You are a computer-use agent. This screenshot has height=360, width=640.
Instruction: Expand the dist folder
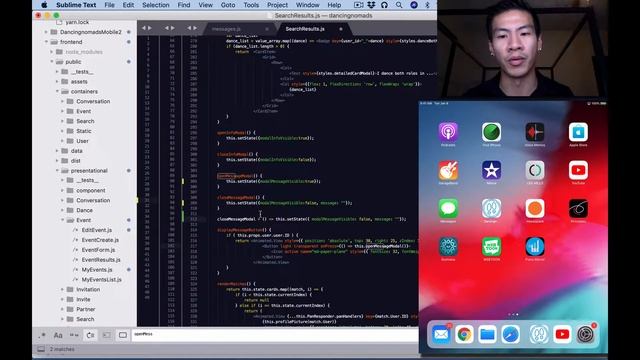[57, 161]
